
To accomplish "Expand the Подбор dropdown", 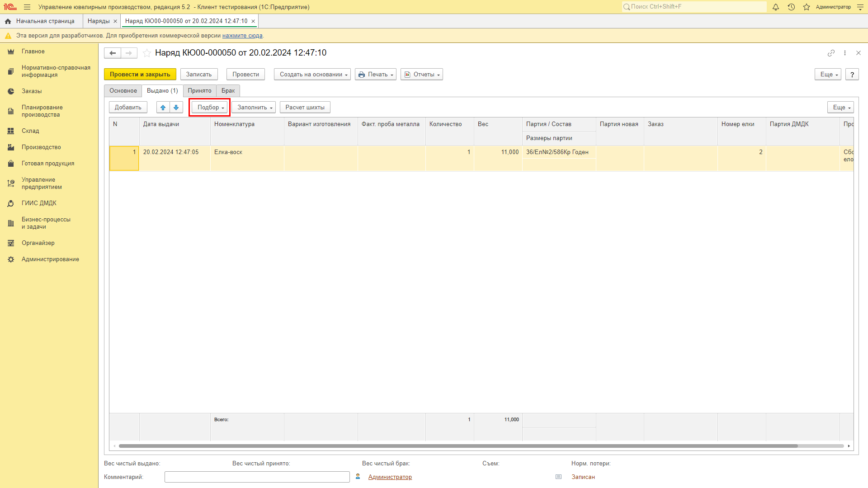I will point(210,108).
